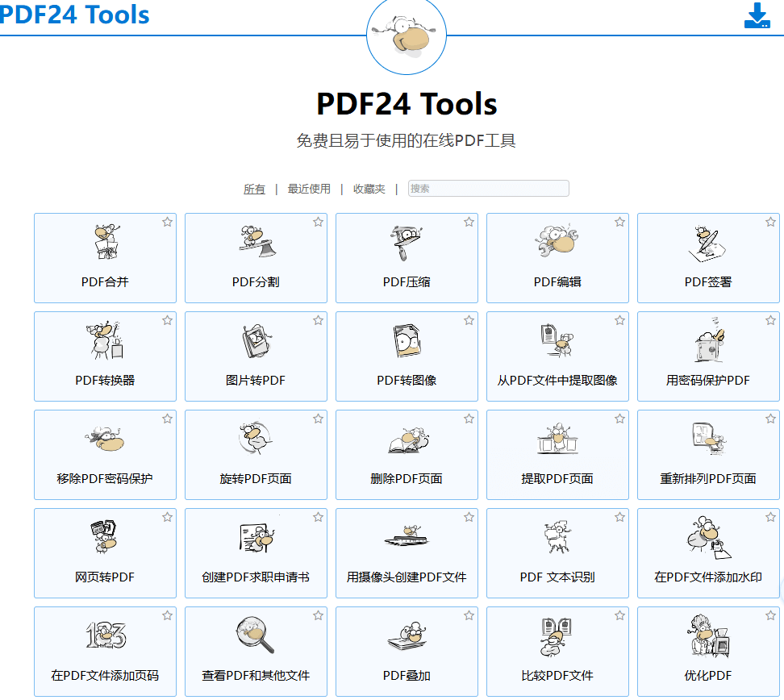
Task: Launch the 创建PDF求职申请书 icon
Action: (257, 537)
